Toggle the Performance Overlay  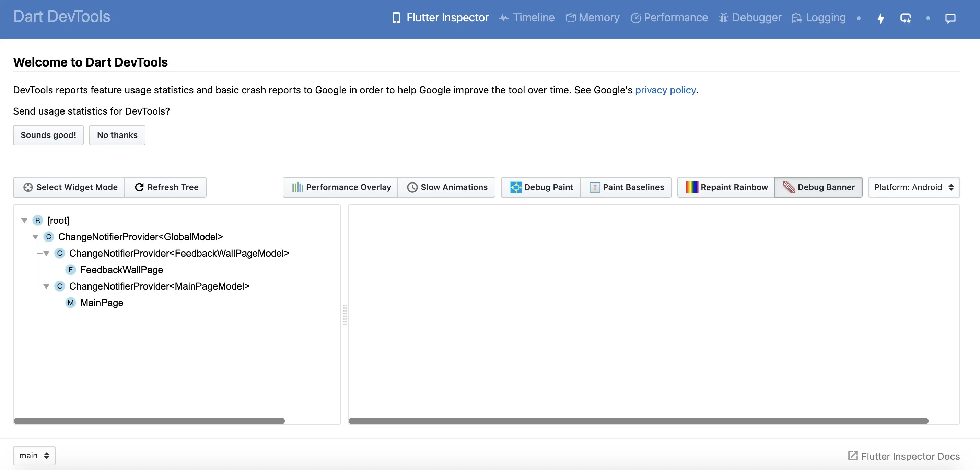340,187
